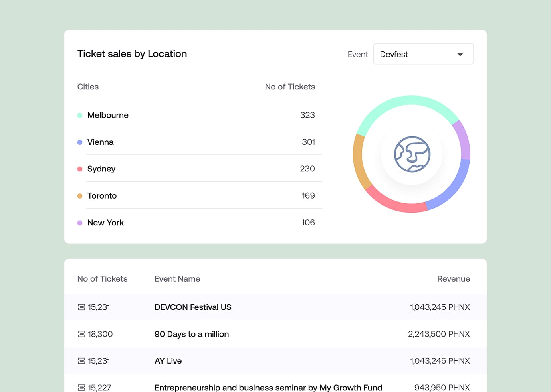Click the orange segment of the donut chart
Screen dimensions: 551x392
pos(359,162)
